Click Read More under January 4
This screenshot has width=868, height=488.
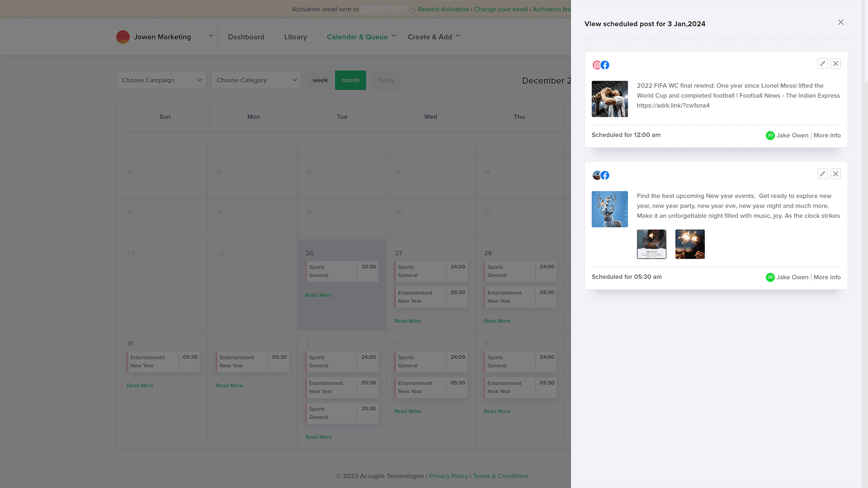[497, 411]
